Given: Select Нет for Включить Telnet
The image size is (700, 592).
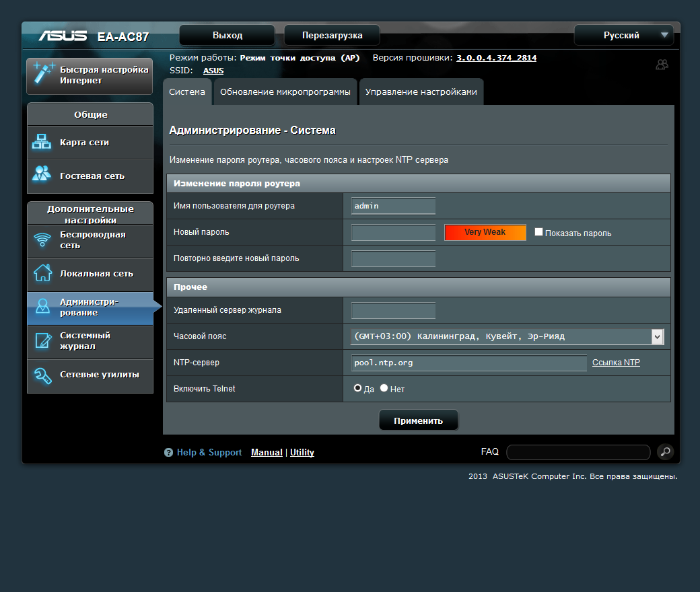Looking at the screenshot, I should point(383,387).
